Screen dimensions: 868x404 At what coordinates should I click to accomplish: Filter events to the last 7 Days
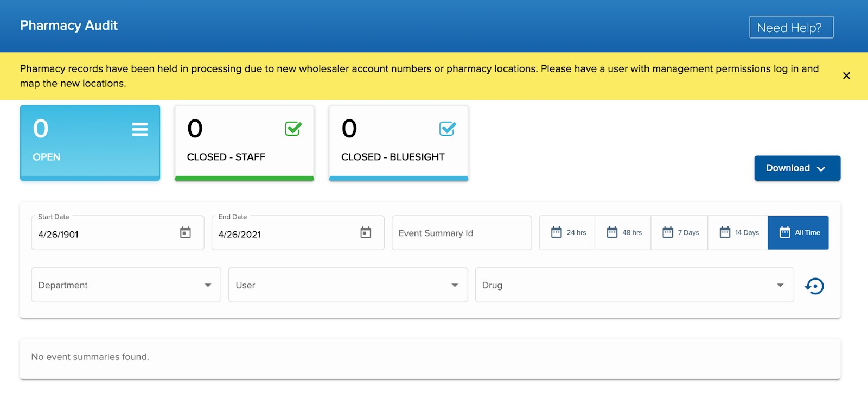click(680, 233)
